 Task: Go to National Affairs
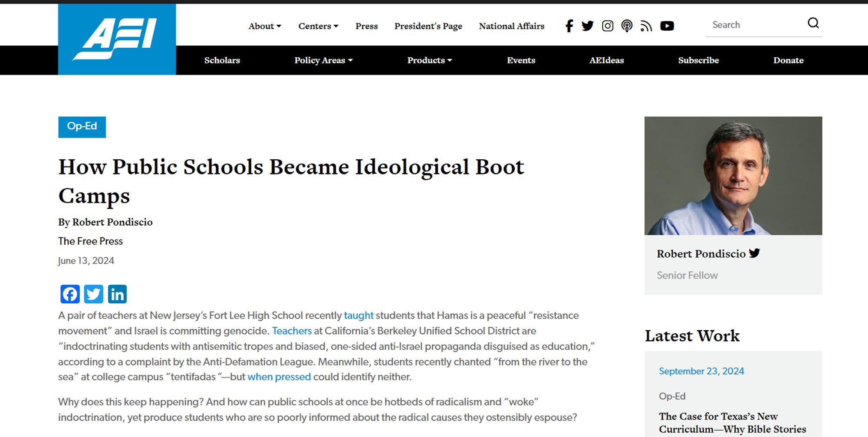pos(512,26)
